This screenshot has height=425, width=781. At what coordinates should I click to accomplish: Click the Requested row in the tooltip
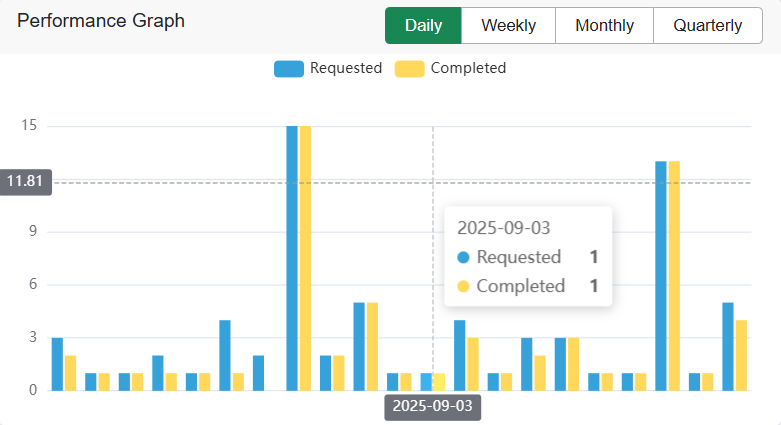point(527,257)
